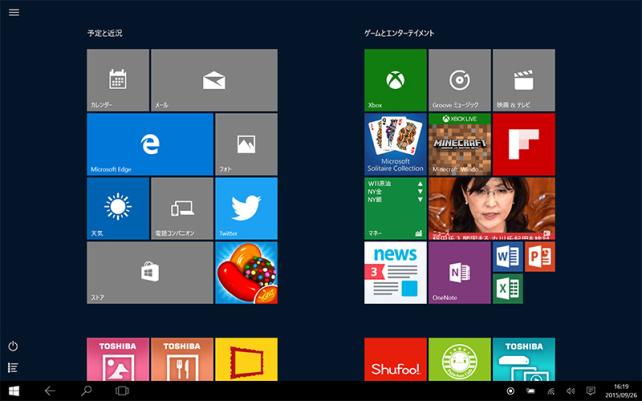Open the Phone Companion tile

click(182, 208)
